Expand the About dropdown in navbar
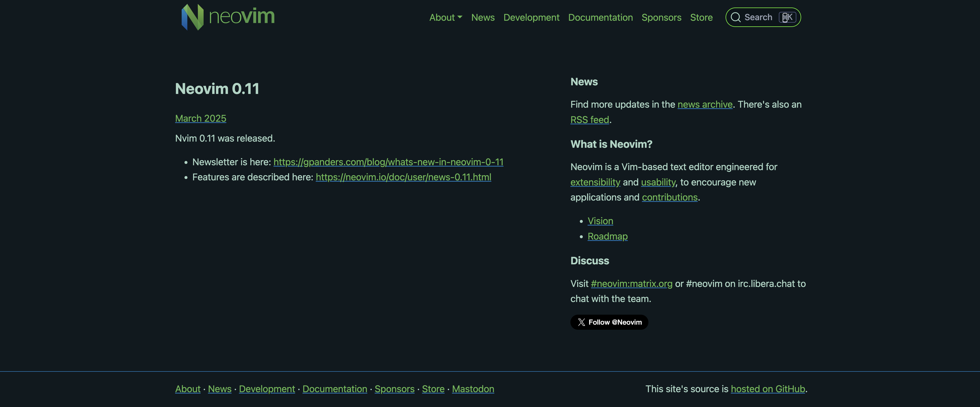The width and height of the screenshot is (980, 407). pos(445,17)
